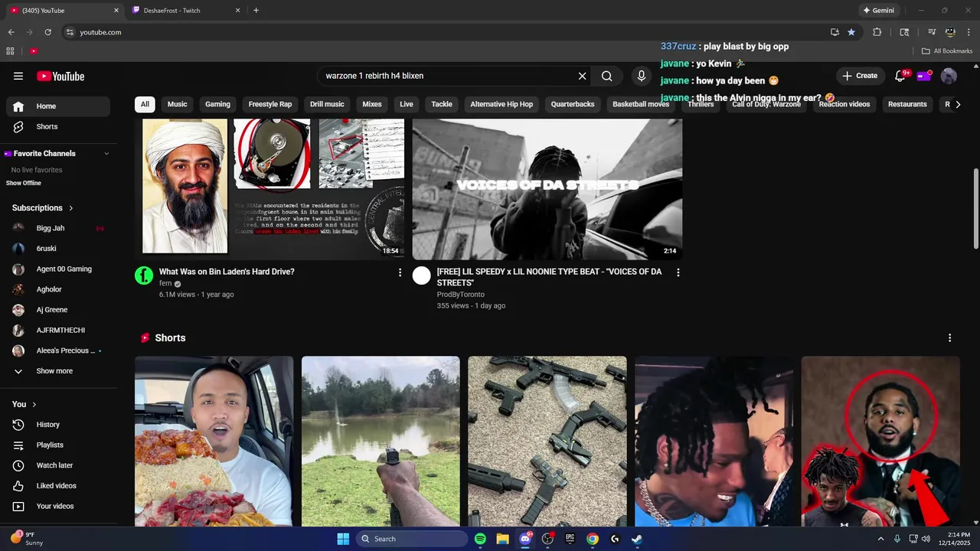Go to Home in the sidebar

point(58,106)
